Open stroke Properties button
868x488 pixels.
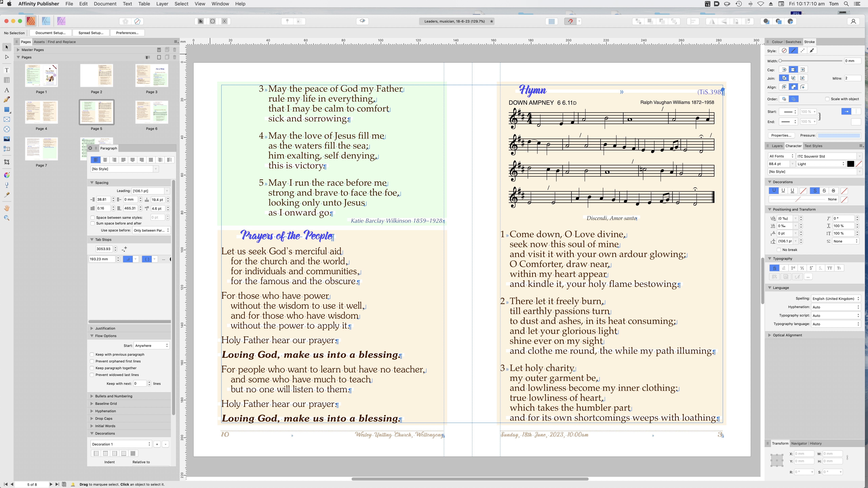[x=781, y=135]
